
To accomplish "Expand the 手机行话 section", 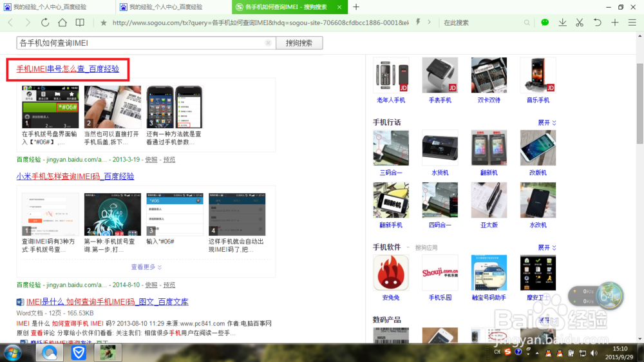I will 547,122.
